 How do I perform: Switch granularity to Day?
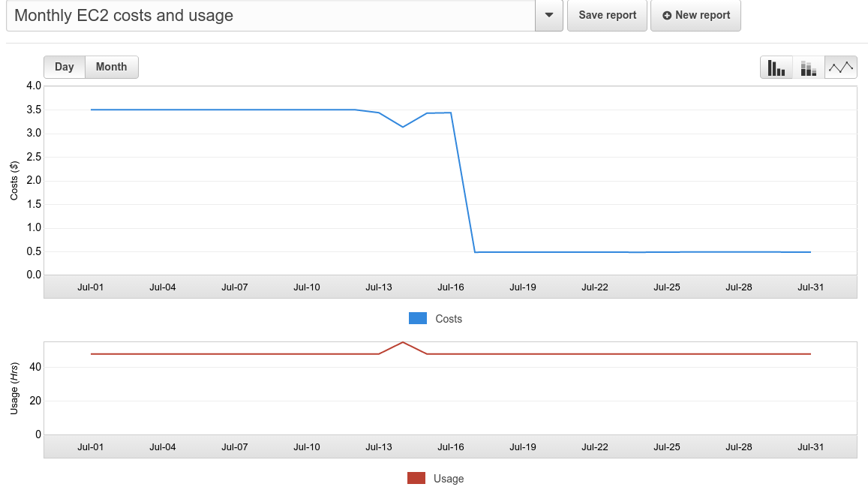tap(64, 67)
